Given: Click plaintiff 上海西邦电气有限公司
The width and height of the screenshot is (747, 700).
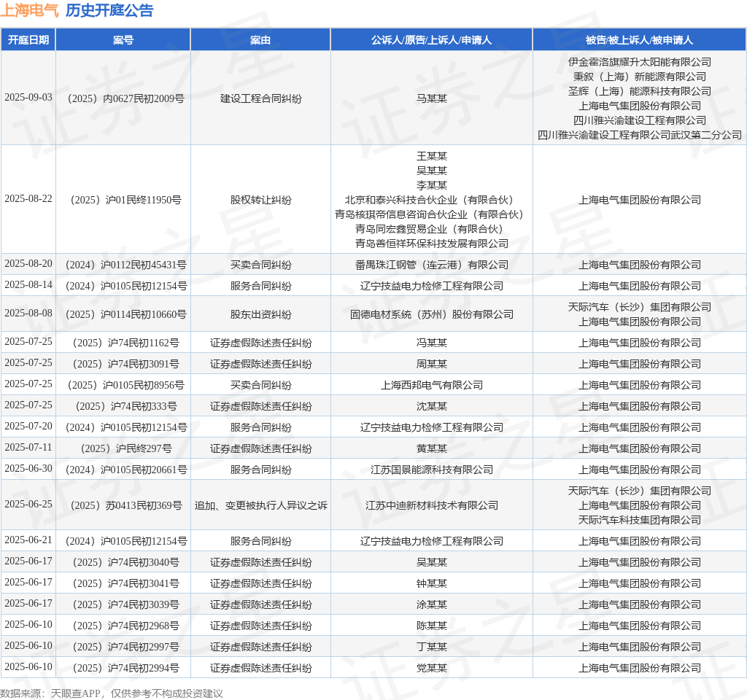Looking at the screenshot, I should click(432, 385).
